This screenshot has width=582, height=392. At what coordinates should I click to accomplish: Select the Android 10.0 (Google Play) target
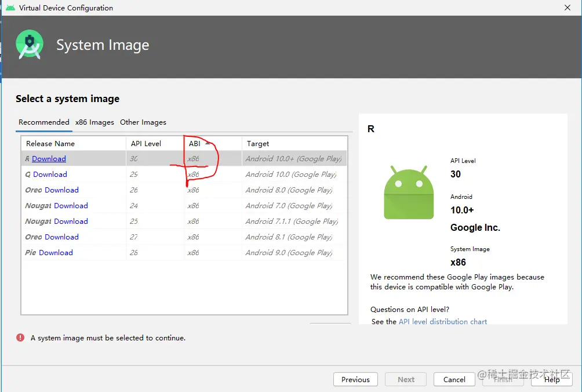tap(291, 174)
